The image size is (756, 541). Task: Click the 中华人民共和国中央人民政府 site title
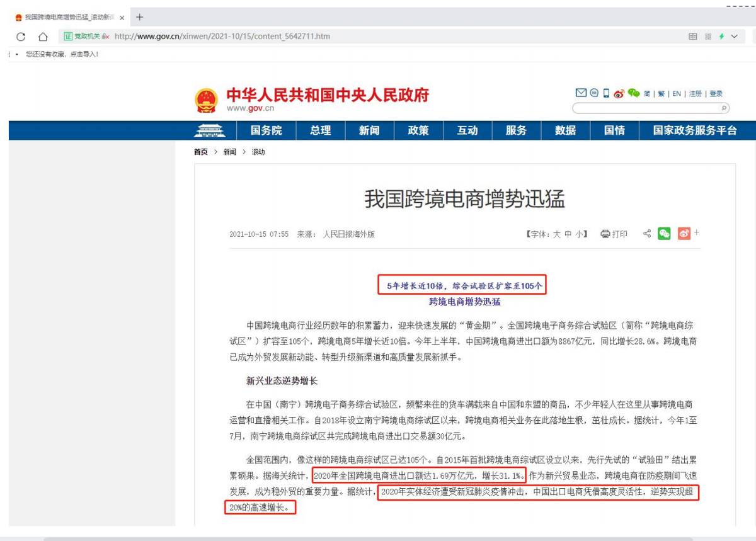click(x=328, y=95)
